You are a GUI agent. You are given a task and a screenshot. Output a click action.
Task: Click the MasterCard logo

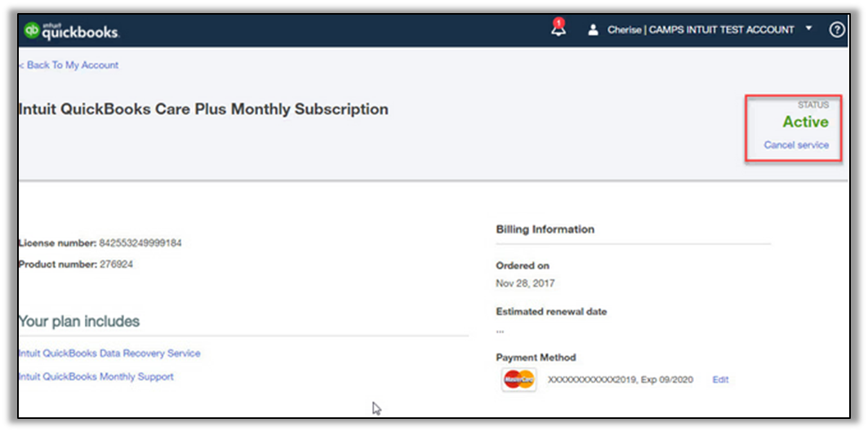[x=519, y=380]
